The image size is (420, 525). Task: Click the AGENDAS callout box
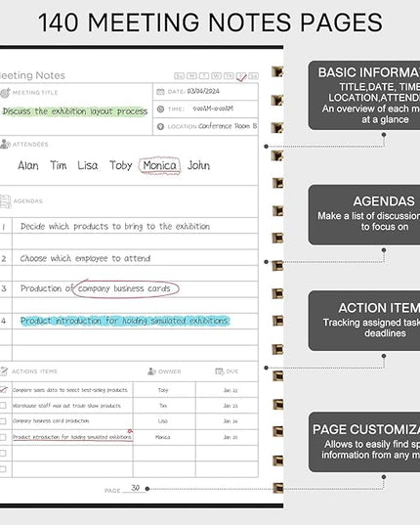pyautogui.click(x=363, y=215)
